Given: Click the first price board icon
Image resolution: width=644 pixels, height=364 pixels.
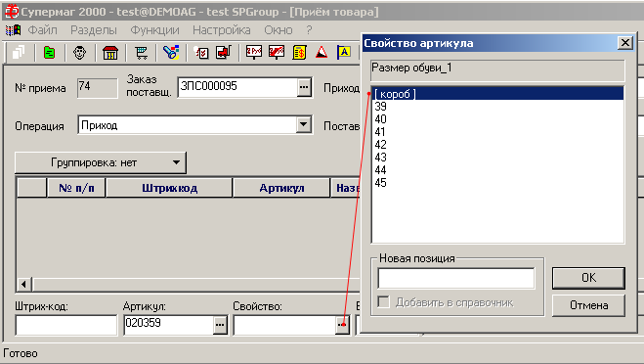Looking at the screenshot, I should 254,52.
